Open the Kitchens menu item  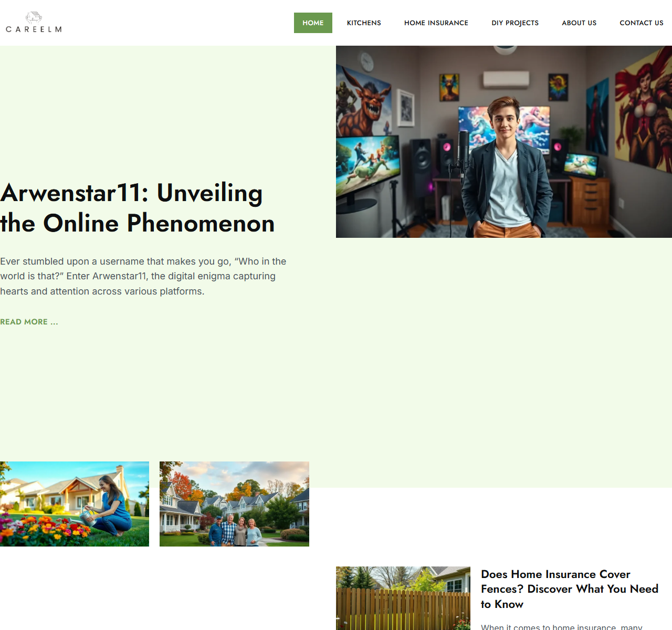pyautogui.click(x=364, y=23)
